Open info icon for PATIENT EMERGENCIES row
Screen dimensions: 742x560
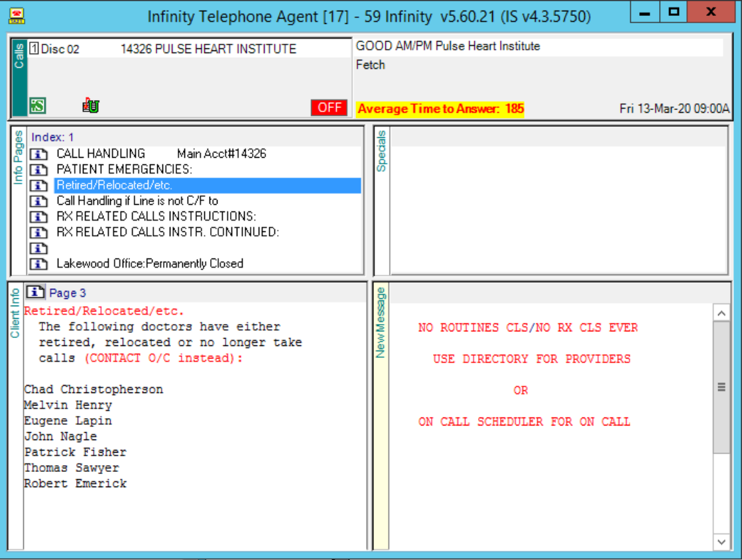[39, 169]
